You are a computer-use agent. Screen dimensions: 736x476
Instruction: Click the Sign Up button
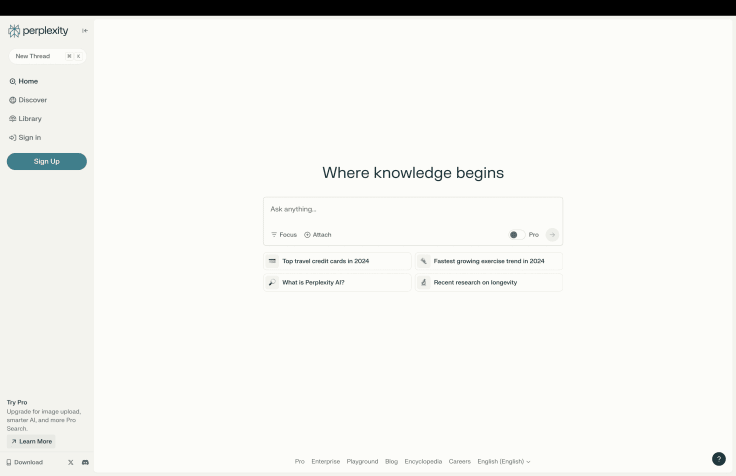click(x=46, y=161)
